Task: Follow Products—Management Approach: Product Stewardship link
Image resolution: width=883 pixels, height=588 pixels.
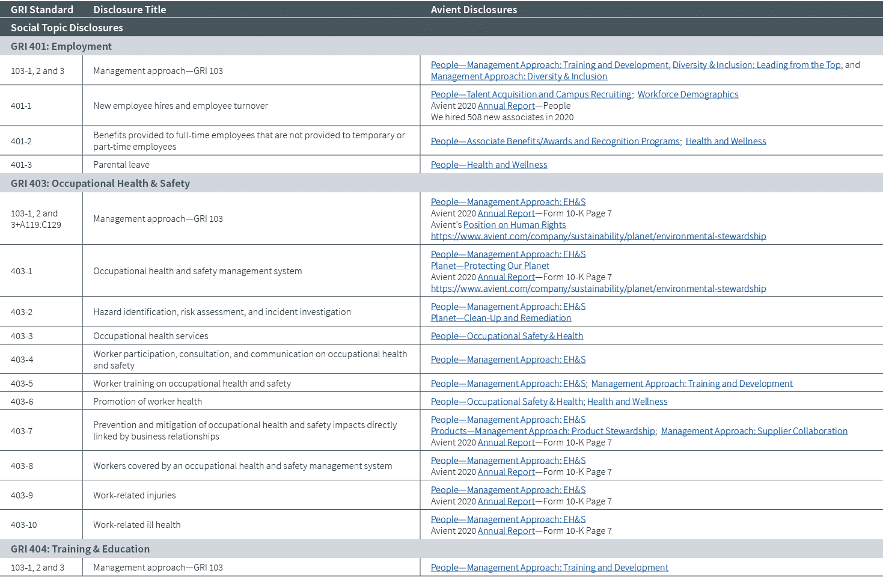Action: pos(542,431)
